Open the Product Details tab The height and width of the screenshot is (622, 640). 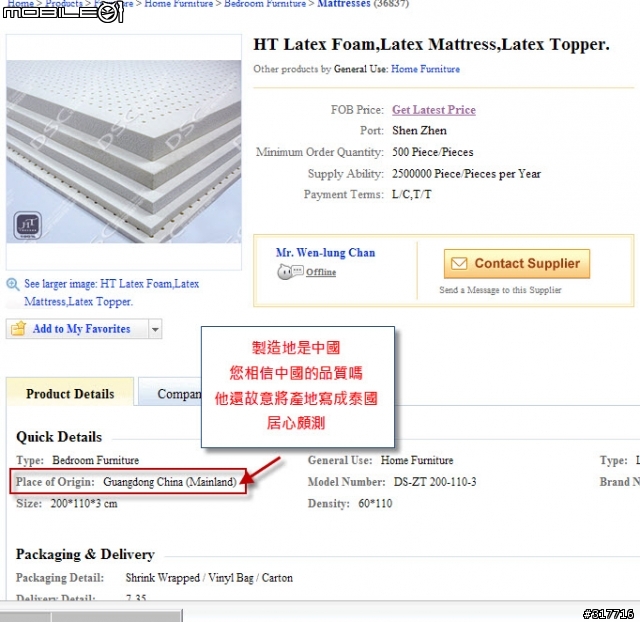click(x=70, y=392)
